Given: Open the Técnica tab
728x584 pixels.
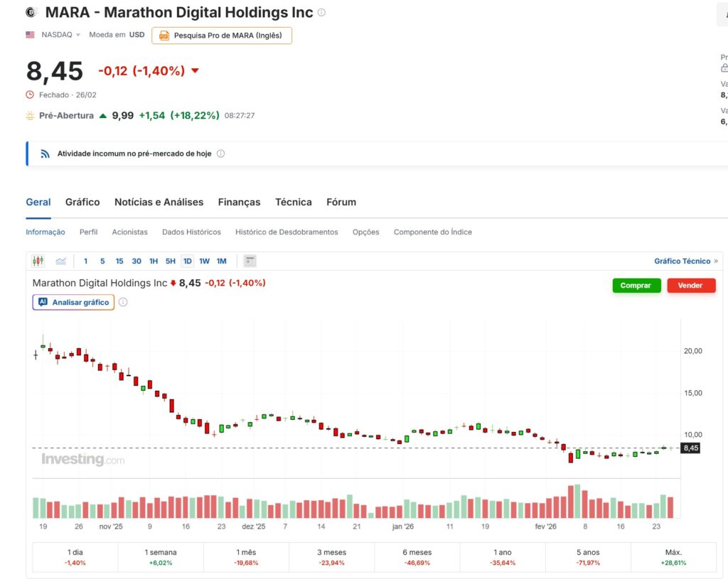Looking at the screenshot, I should [294, 202].
